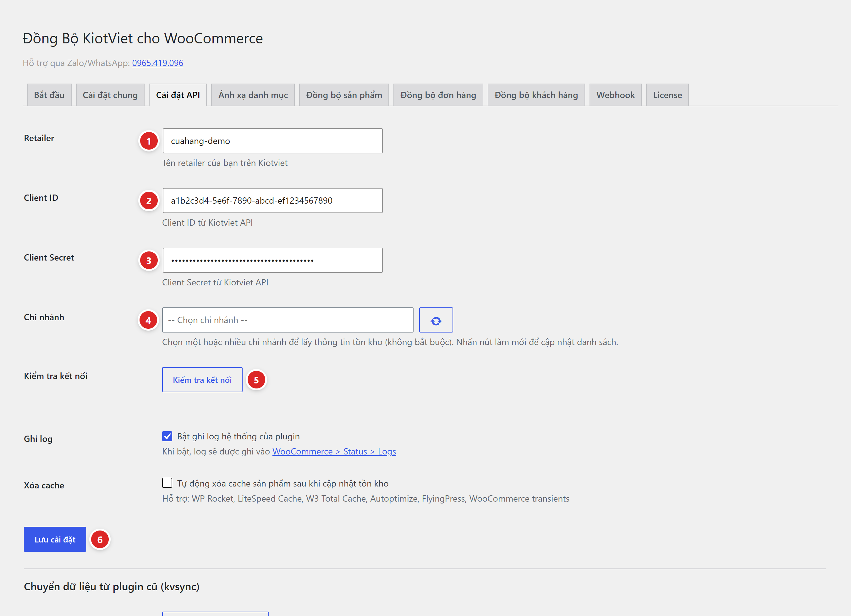Click the heading 'Đồng Bộ KiotViet cho WooCommerce'
The height and width of the screenshot is (616, 851).
(143, 38)
